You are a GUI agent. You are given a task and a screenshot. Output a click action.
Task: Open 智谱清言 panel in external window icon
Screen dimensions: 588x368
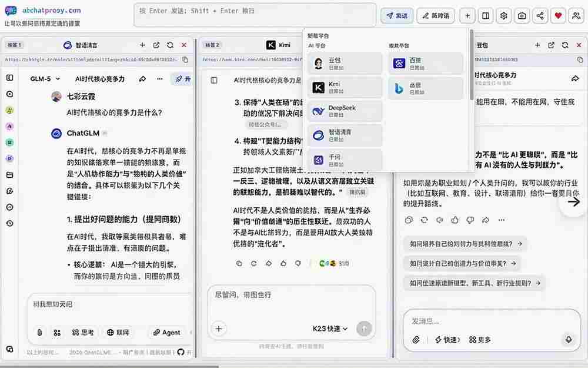tap(156, 45)
